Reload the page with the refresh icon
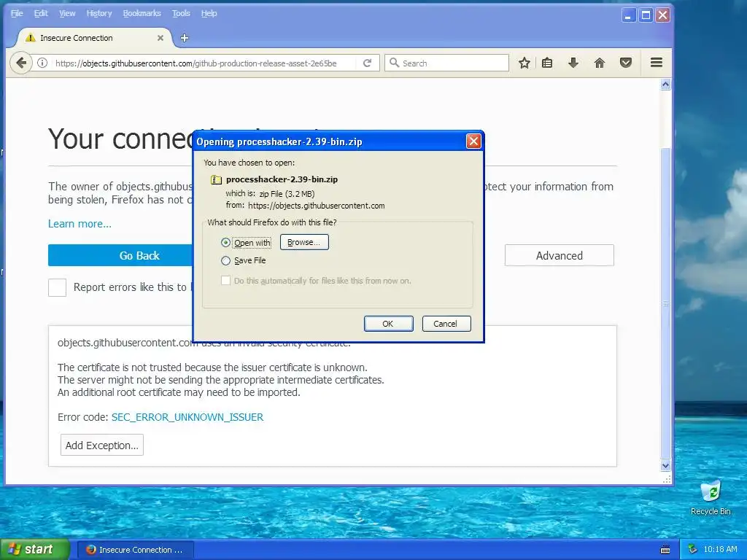 [368, 63]
